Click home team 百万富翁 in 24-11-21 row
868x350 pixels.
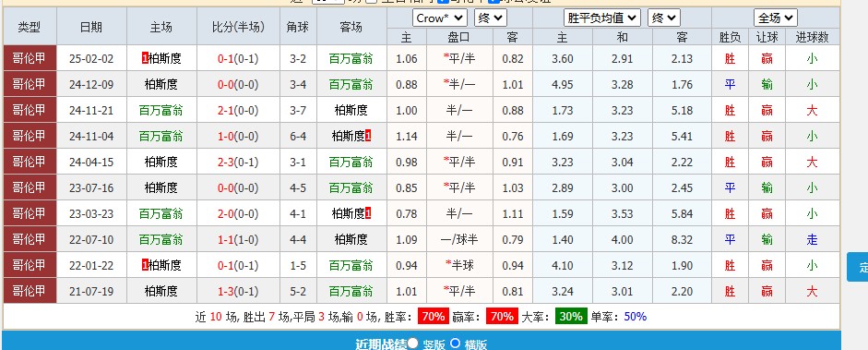[161, 111]
